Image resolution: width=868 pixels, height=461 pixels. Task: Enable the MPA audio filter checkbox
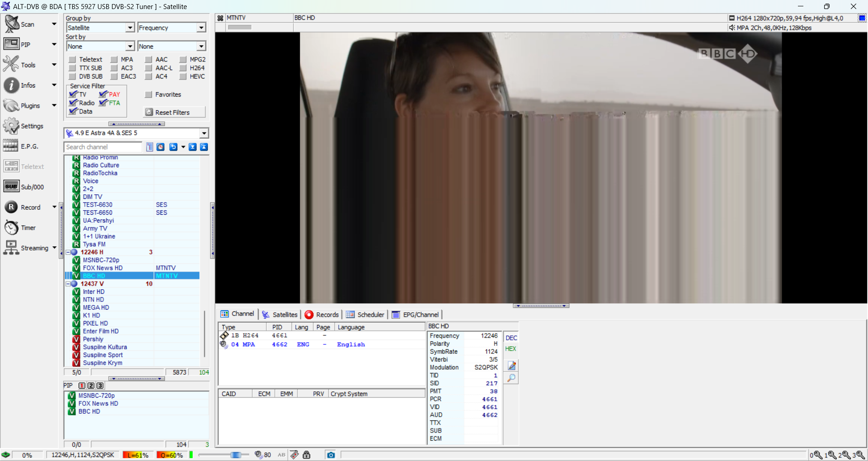[114, 59]
